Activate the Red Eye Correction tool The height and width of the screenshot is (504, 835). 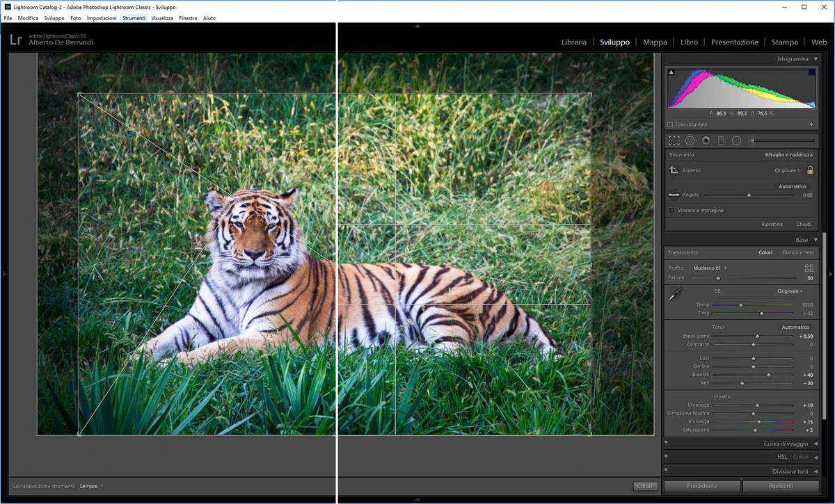click(x=706, y=140)
